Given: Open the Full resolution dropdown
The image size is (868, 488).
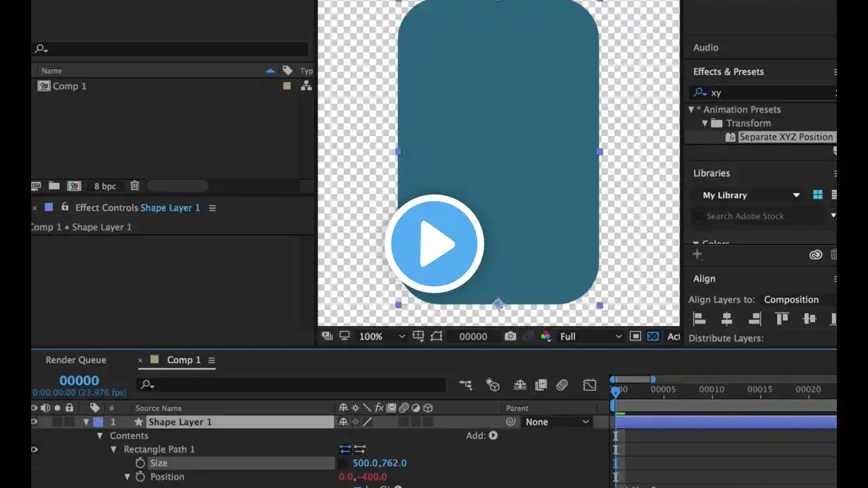Looking at the screenshot, I should tap(590, 336).
